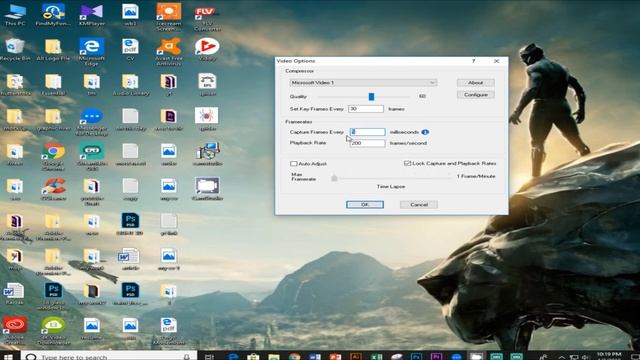
Task: Click Max Framerate slider handle
Action: (x=334, y=178)
